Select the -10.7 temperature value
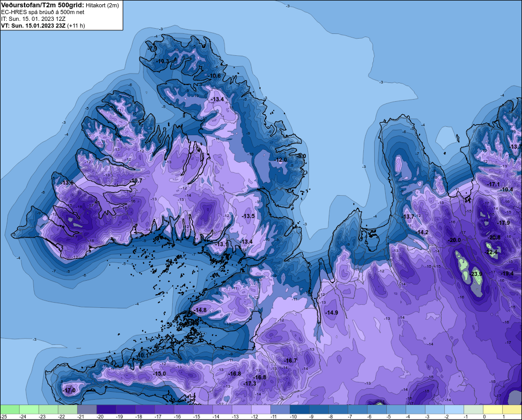This screenshot has height=420, width=522. (136, 181)
